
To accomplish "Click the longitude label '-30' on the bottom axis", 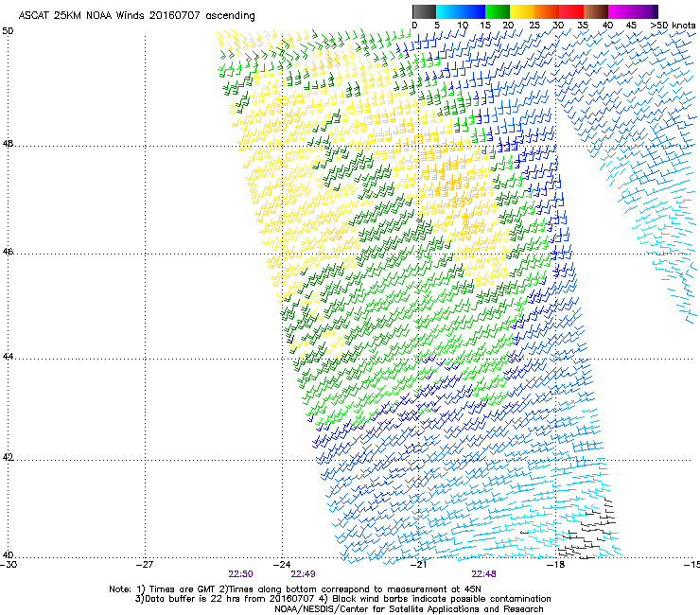I will (9, 565).
